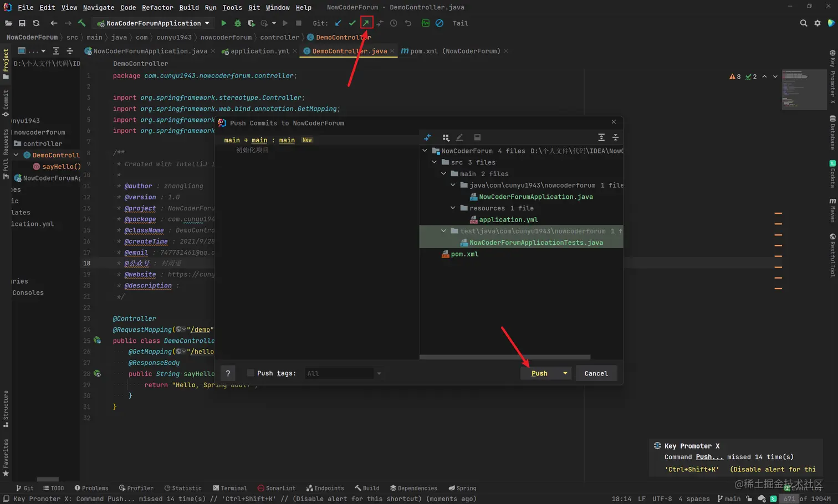Image resolution: width=838 pixels, height=504 pixels.
Task: Click the green monitor toolbar icon
Action: point(426,23)
